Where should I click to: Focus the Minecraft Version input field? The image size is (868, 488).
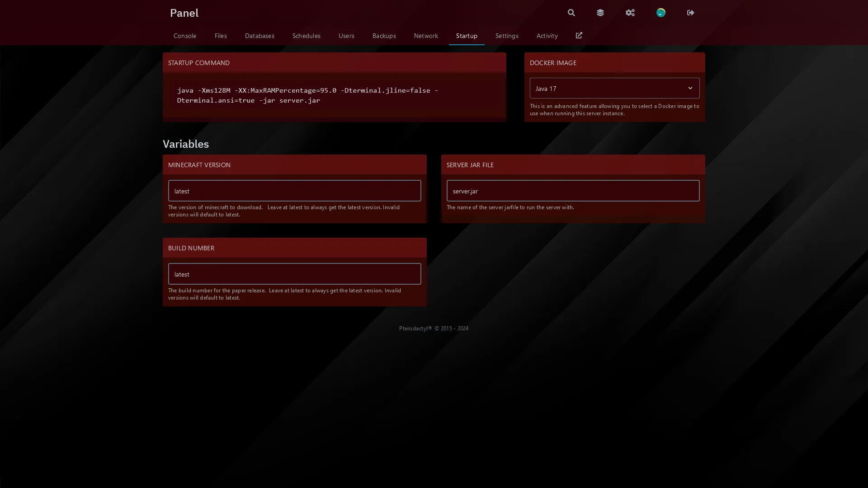tap(294, 191)
